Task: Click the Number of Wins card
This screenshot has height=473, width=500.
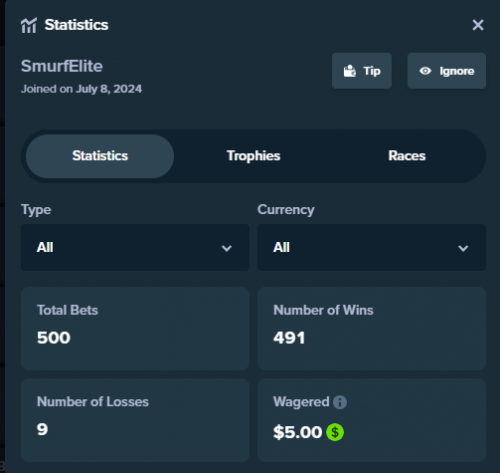Action: [x=371, y=328]
